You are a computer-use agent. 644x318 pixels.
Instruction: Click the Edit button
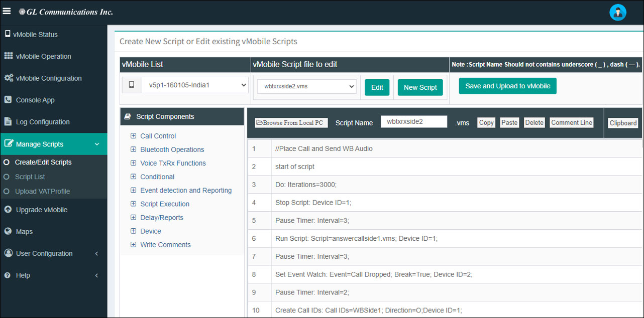click(377, 87)
